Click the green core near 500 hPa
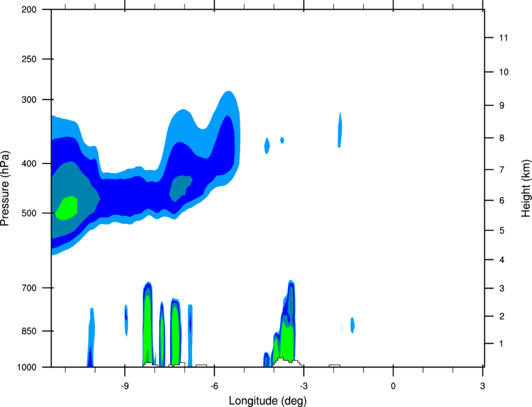This screenshot has width=532, height=407. (67, 209)
